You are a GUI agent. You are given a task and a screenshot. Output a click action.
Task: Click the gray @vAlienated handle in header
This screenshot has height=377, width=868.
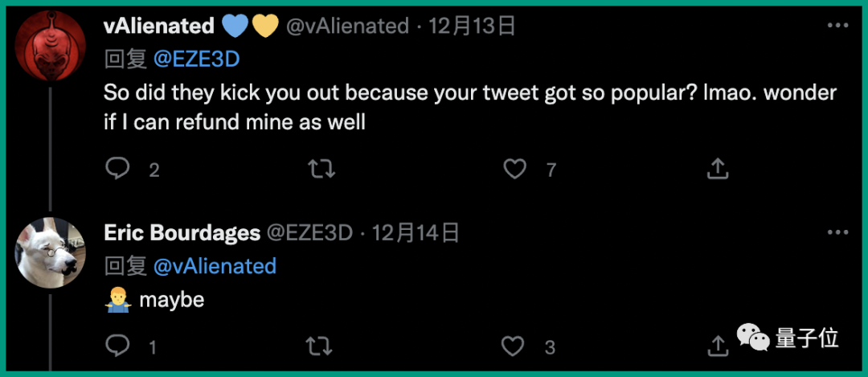click(348, 26)
